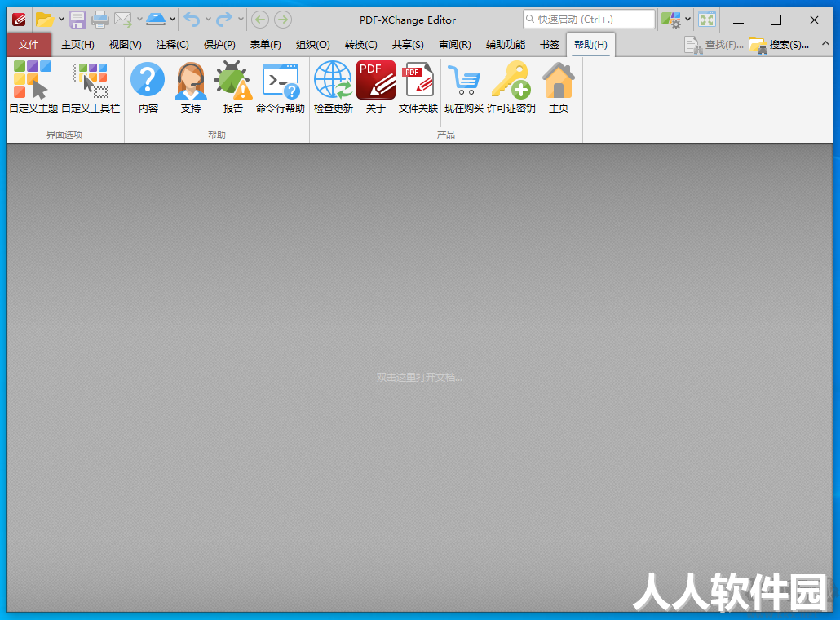This screenshot has height=620, width=840.
Task: Click the 快速启动 quick launch search field
Action: tap(590, 20)
